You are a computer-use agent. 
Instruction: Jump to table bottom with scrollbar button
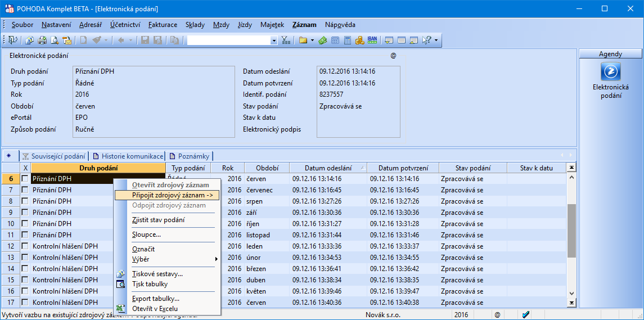[x=571, y=303]
